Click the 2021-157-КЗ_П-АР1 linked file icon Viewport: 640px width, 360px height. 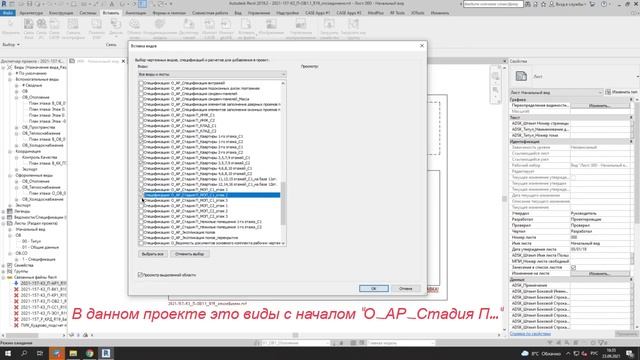(x=16, y=283)
